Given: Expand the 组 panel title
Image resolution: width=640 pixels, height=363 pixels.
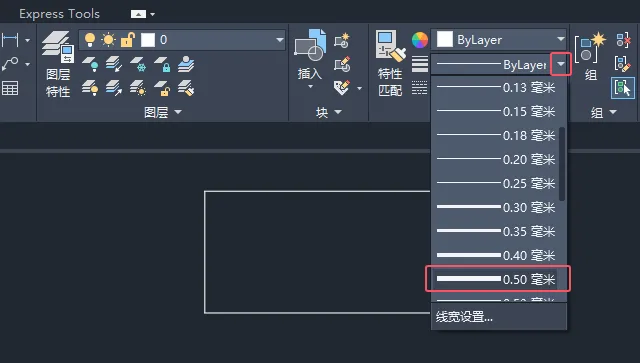Looking at the screenshot, I should click(604, 112).
